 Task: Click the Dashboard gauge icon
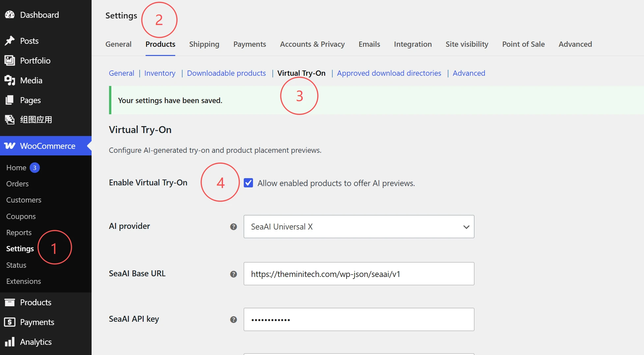(x=10, y=15)
